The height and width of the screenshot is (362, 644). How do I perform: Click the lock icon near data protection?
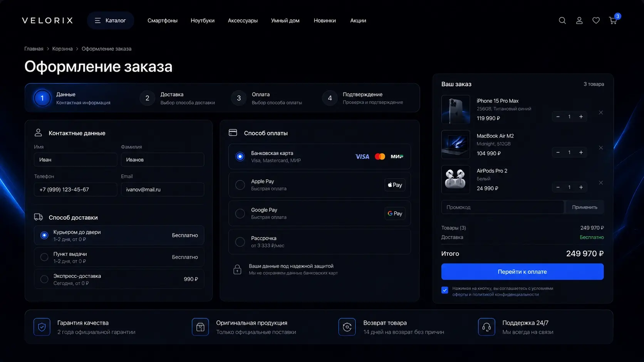coord(237,269)
